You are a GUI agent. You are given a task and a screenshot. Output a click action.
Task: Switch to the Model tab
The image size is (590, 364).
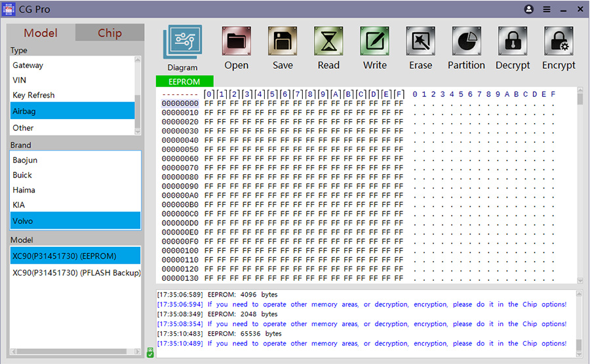click(41, 33)
